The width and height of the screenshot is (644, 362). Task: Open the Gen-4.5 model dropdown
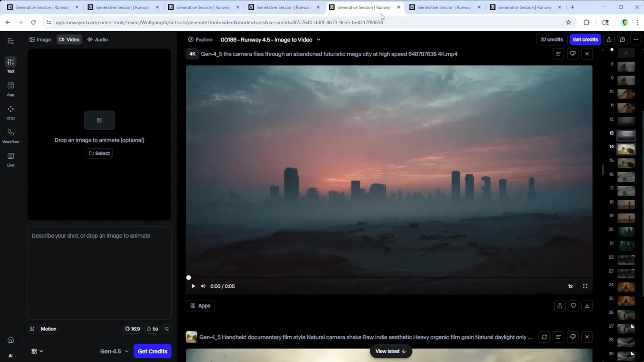[114, 351]
